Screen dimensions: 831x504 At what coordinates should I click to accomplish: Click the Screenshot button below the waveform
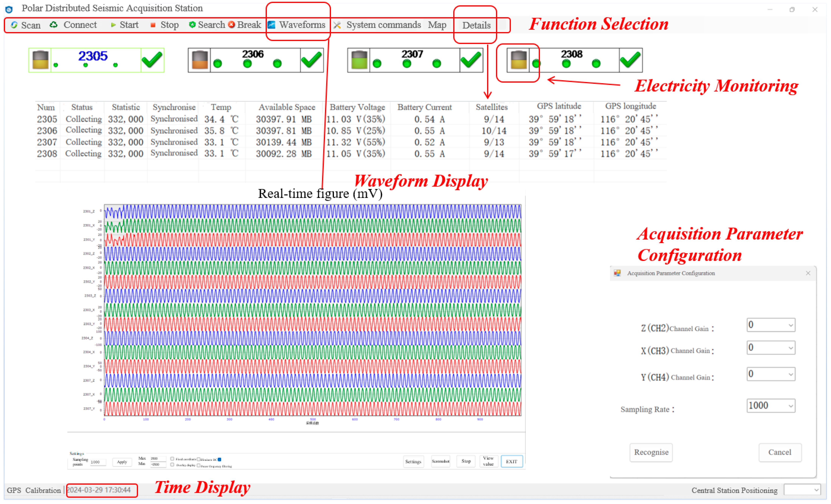coord(440,461)
